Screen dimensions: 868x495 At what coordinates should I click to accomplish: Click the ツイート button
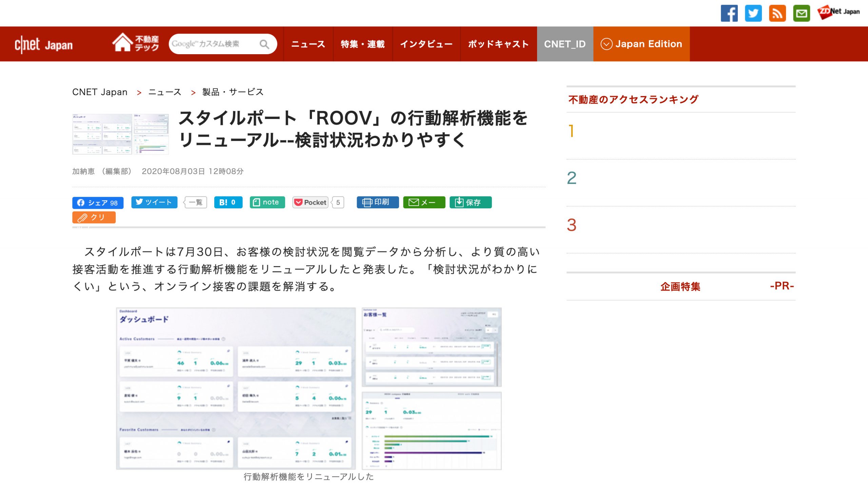coord(154,202)
